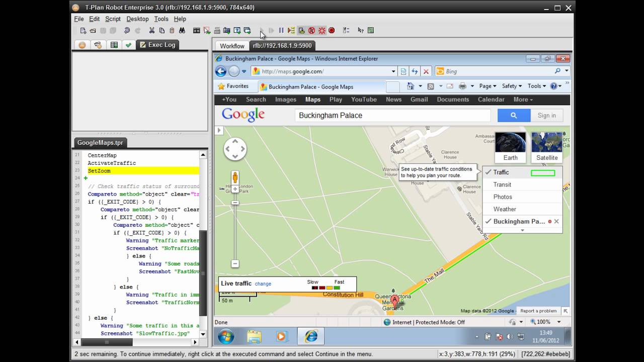
Task: Click the editor horizontal scrollbar thumb
Action: point(106,342)
